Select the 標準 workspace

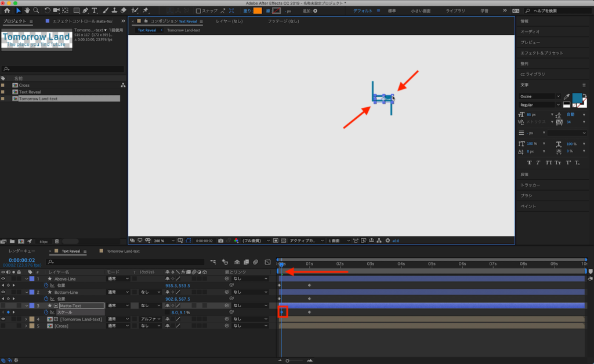pos(392,11)
